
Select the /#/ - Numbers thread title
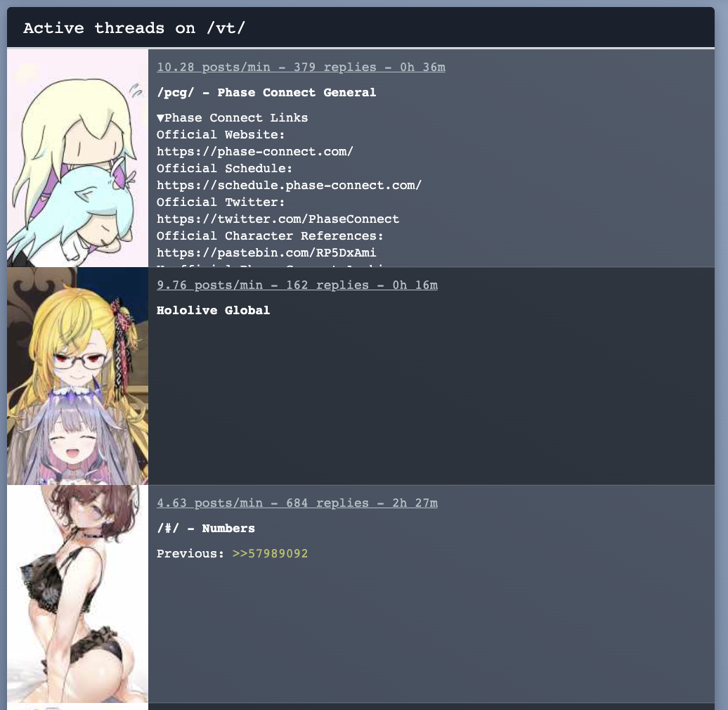[206, 529]
